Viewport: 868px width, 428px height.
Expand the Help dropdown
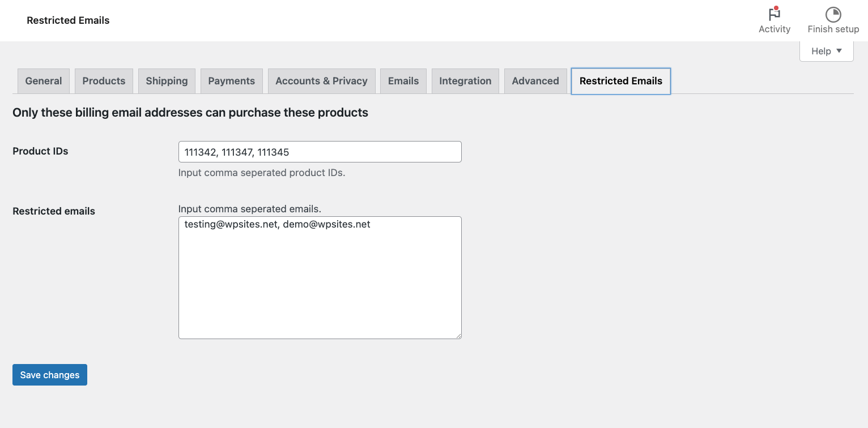point(826,51)
